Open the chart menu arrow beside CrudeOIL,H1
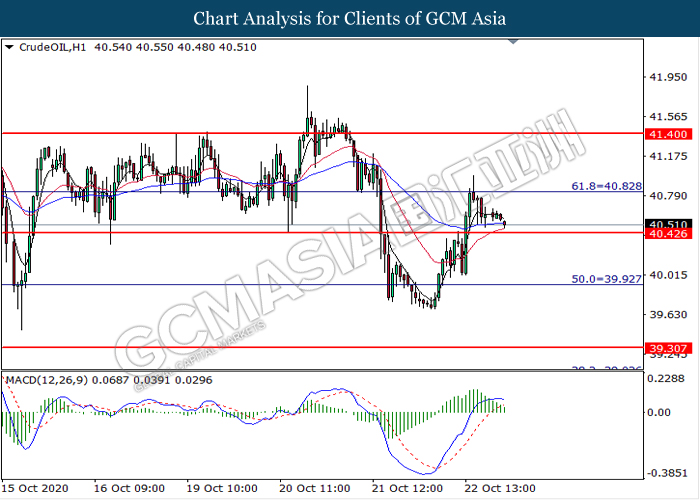The height and width of the screenshot is (500, 700). click(9, 47)
